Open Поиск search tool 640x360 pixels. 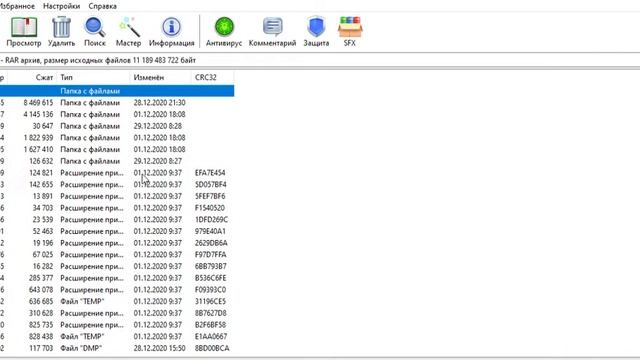click(x=95, y=31)
